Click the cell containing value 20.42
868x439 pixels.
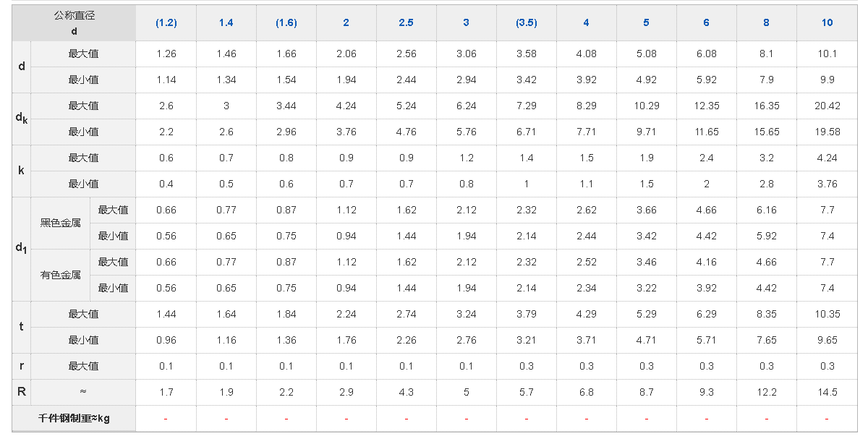tap(827, 106)
